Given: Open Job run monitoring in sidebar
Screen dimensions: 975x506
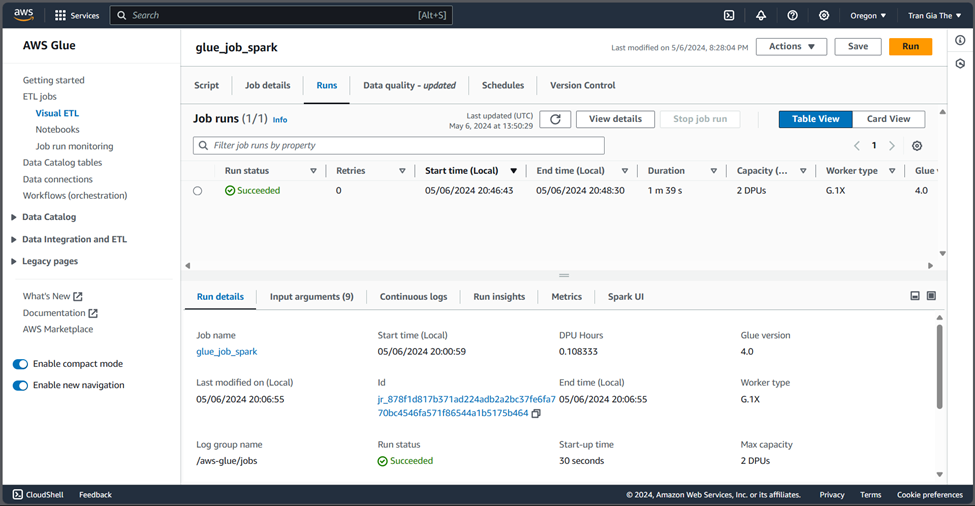Looking at the screenshot, I should tap(74, 146).
